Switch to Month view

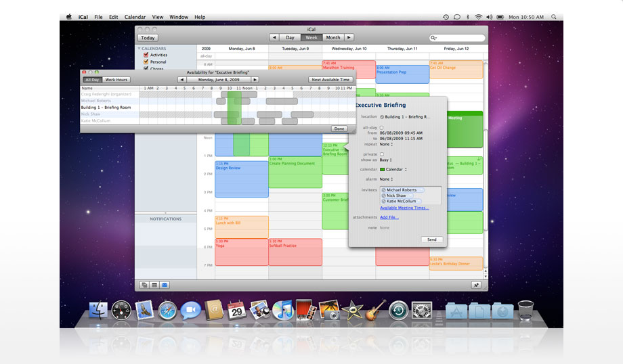click(x=333, y=37)
